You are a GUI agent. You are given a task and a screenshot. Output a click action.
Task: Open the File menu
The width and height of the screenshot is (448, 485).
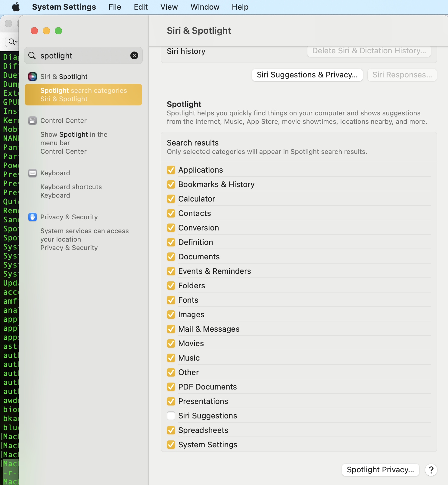click(x=115, y=7)
